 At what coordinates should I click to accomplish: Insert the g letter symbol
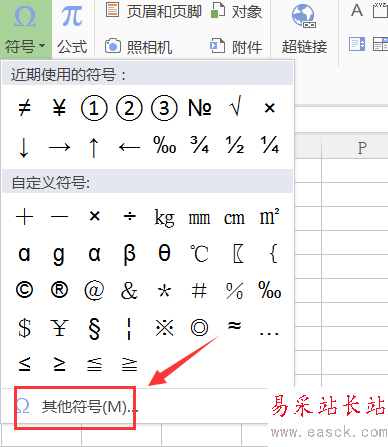(59, 255)
